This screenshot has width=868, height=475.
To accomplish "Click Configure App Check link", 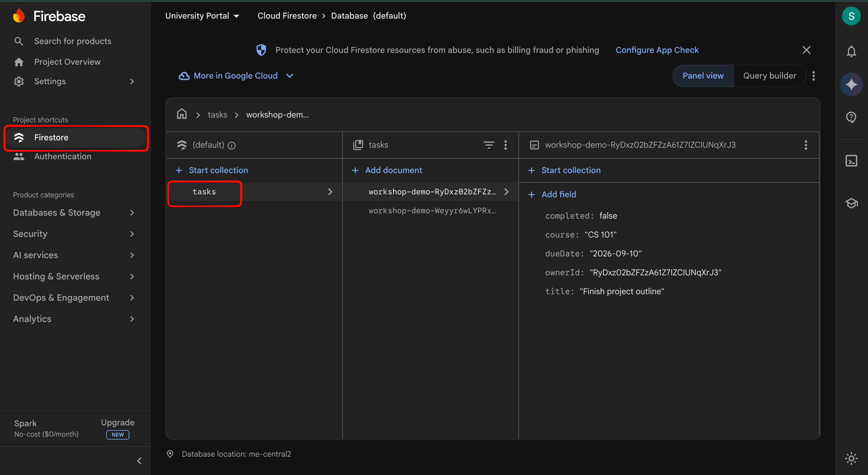I will click(657, 50).
